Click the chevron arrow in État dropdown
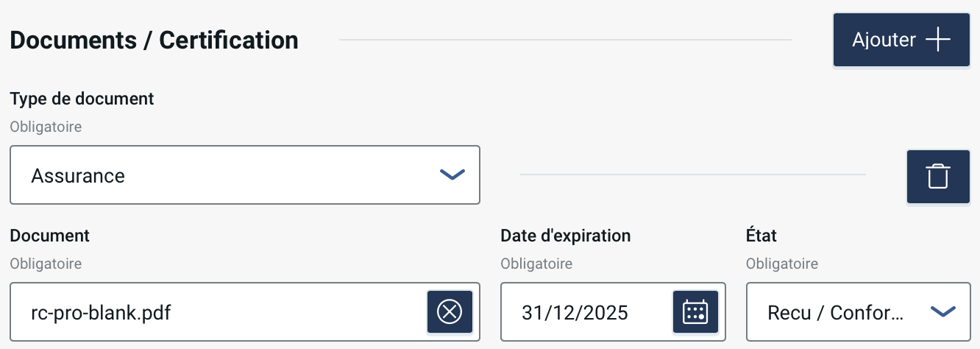The height and width of the screenshot is (349, 980). (942, 312)
